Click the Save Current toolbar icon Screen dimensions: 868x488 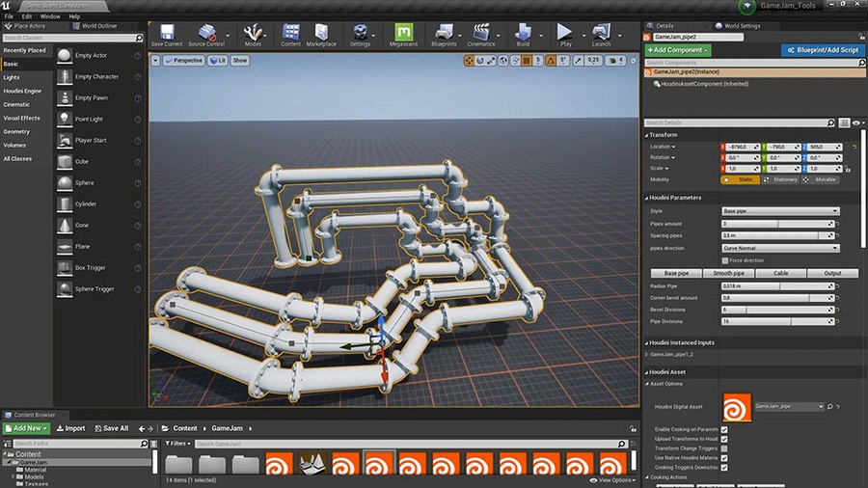tap(167, 32)
